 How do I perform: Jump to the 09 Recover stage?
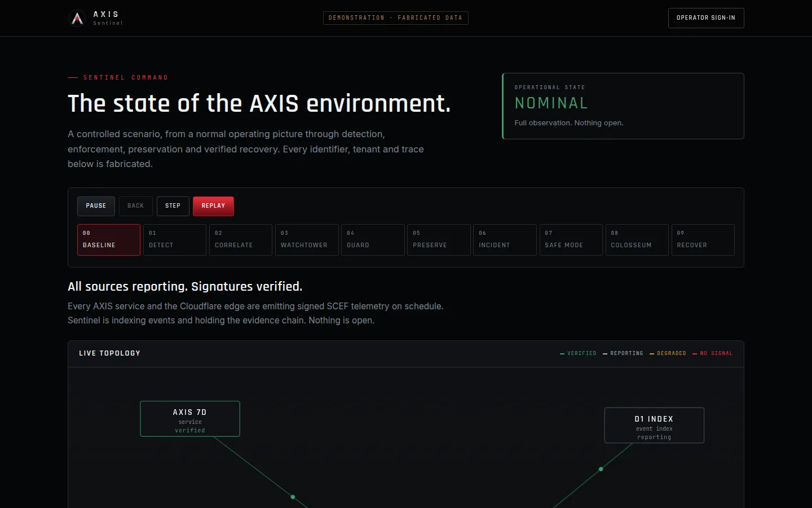coord(703,240)
